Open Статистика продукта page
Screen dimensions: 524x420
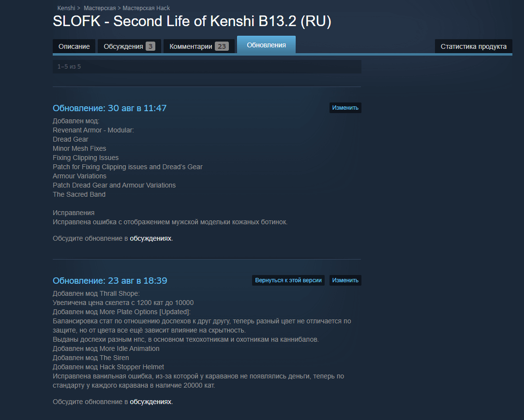(x=474, y=46)
